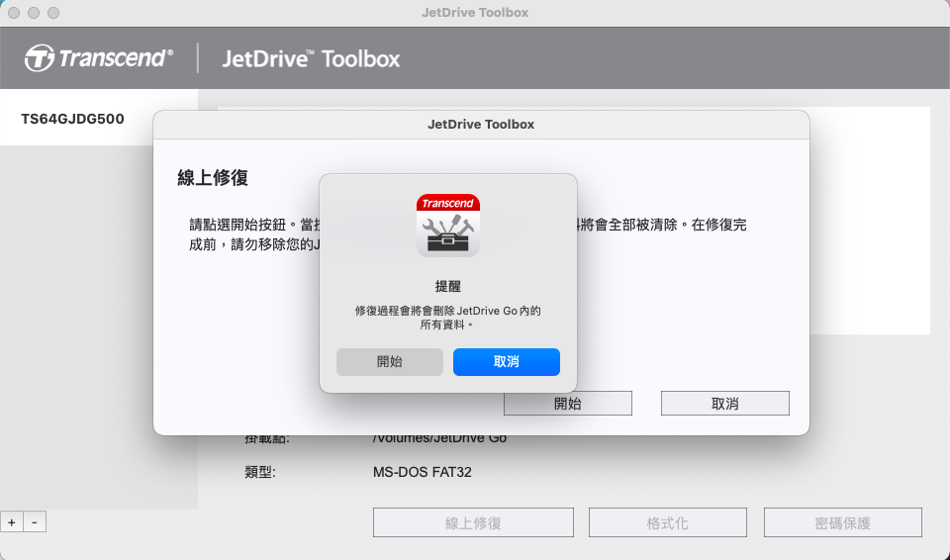Screen dimensions: 950x560
Task: Click the 類型: label
Action: pyautogui.click(x=260, y=472)
